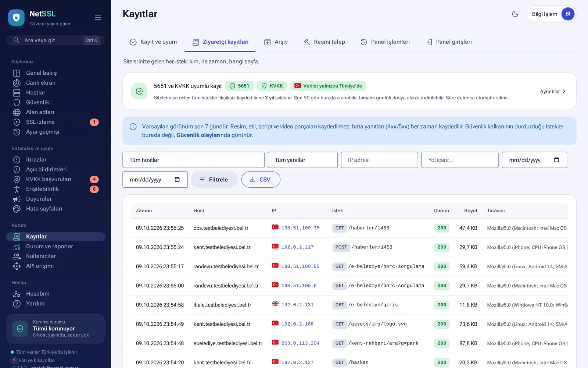Open KVKK başvuruları item
This screenshot has width=588, height=368.
point(55,179)
